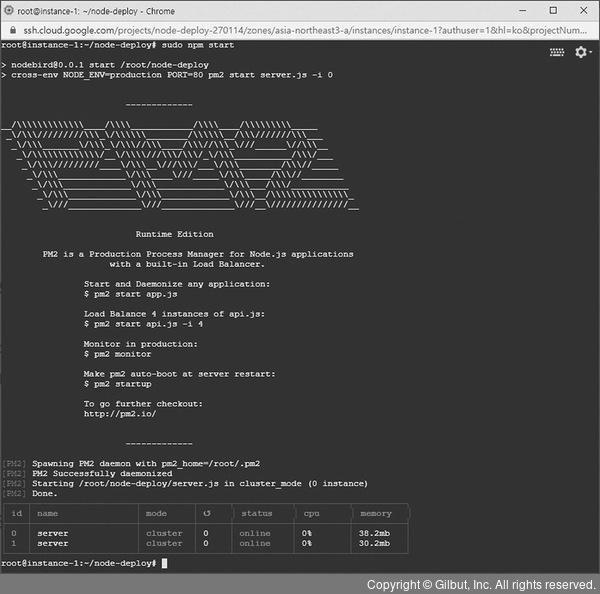This screenshot has height=594, width=600.
Task: Click the 'id' table column header
Action: pos(16,513)
